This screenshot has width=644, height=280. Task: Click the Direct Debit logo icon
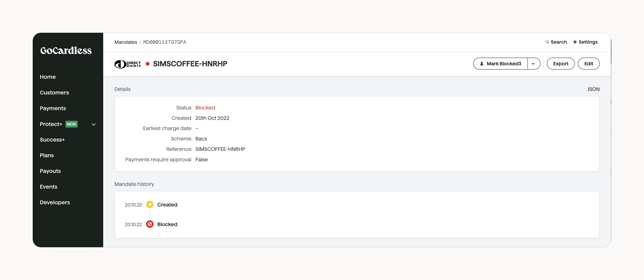coord(128,64)
